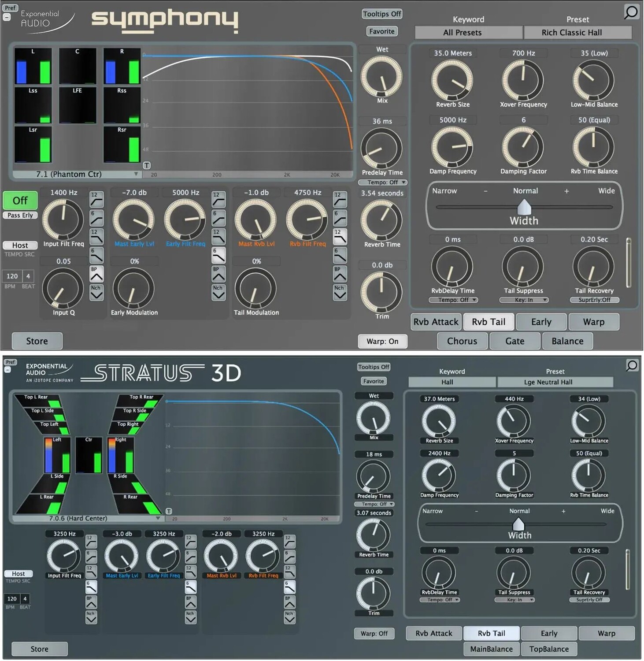Open the MainBalance tab in Stratus 3D
644x661 pixels.
(491, 649)
